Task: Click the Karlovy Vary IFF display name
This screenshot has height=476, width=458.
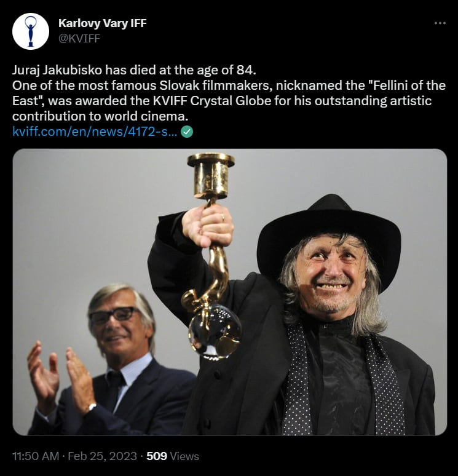Action: (102, 23)
